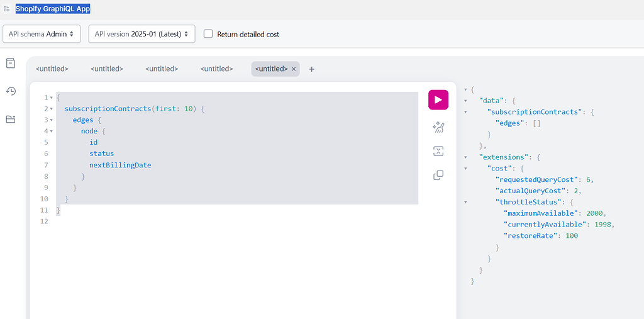
Task: Click the edges field in the query editor
Action: click(83, 120)
